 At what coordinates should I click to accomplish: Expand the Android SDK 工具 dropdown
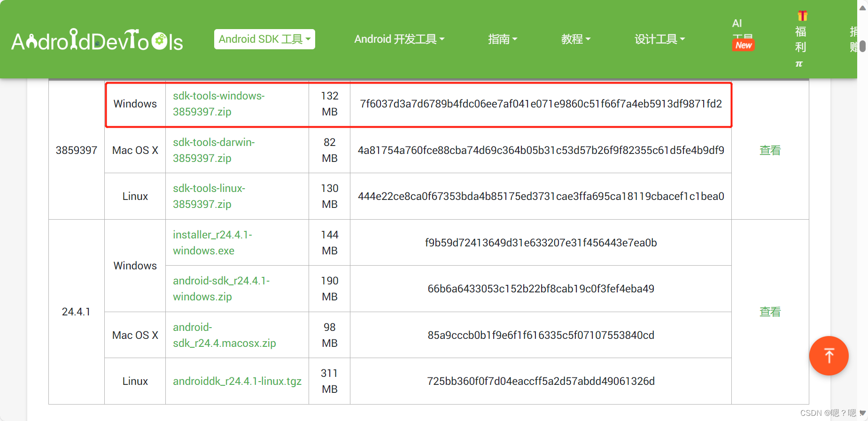tap(264, 39)
